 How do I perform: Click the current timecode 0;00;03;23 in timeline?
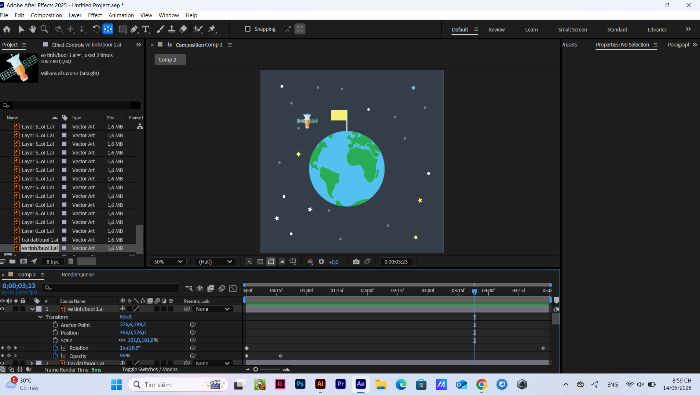pos(19,286)
